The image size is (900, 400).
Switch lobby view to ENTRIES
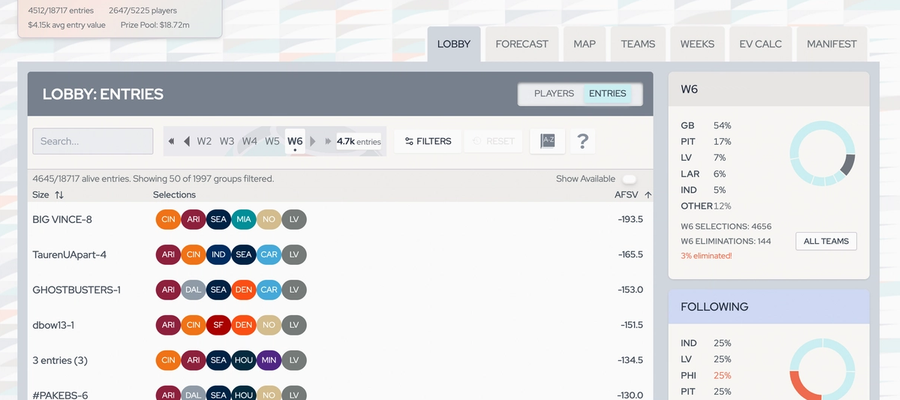tap(607, 94)
